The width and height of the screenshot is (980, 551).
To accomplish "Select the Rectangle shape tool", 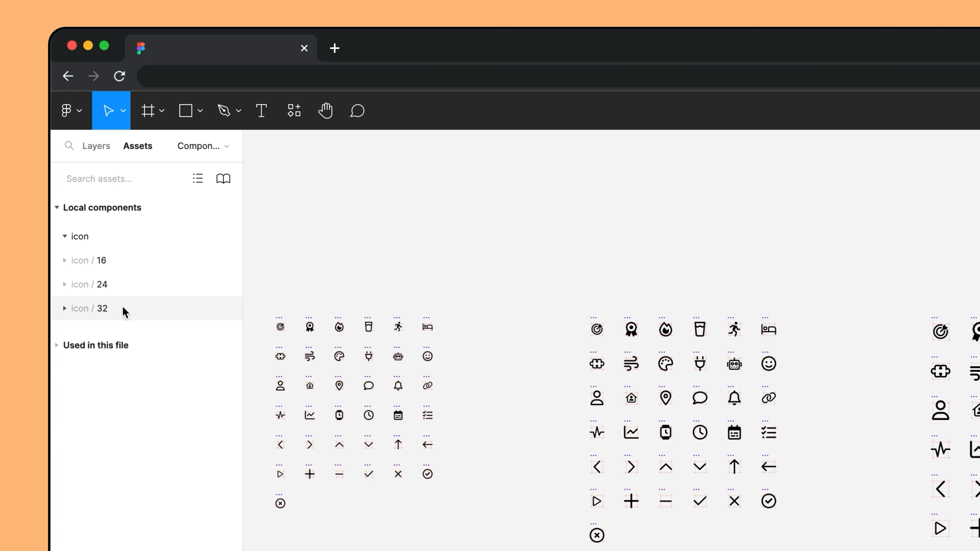I will tap(186, 111).
